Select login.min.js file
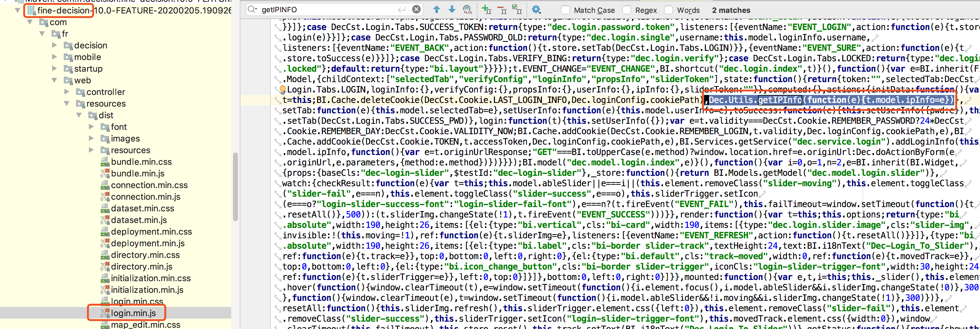 click(133, 313)
